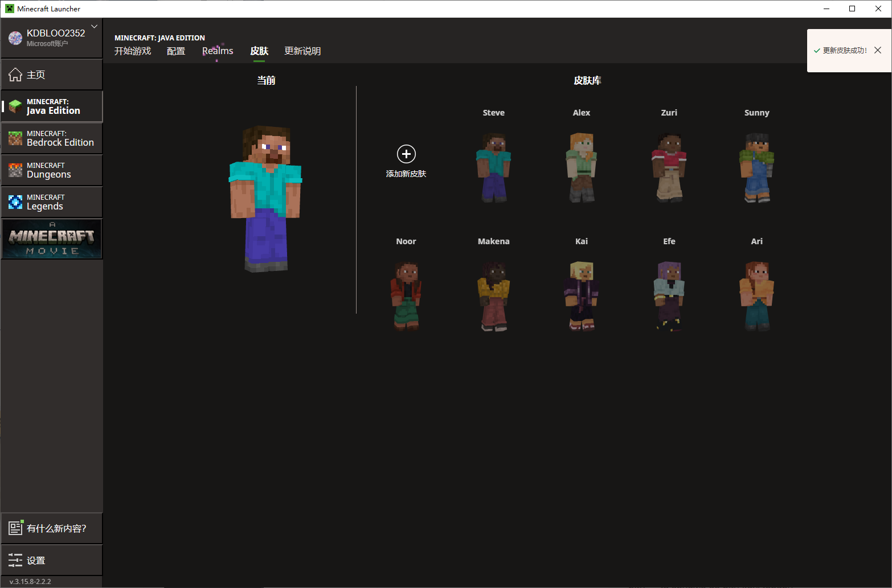Click the Minecraft Launcher title bar icon
This screenshot has height=588, width=892.
pyautogui.click(x=10, y=9)
